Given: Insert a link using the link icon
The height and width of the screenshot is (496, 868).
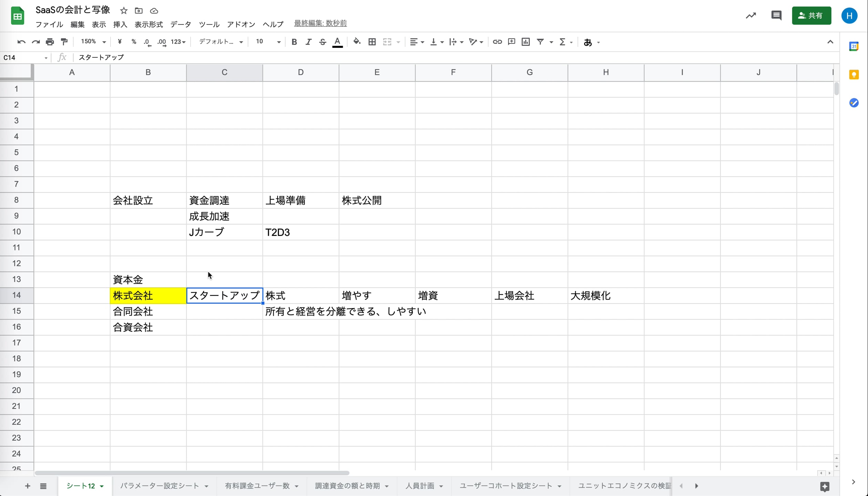Looking at the screenshot, I should tap(497, 42).
